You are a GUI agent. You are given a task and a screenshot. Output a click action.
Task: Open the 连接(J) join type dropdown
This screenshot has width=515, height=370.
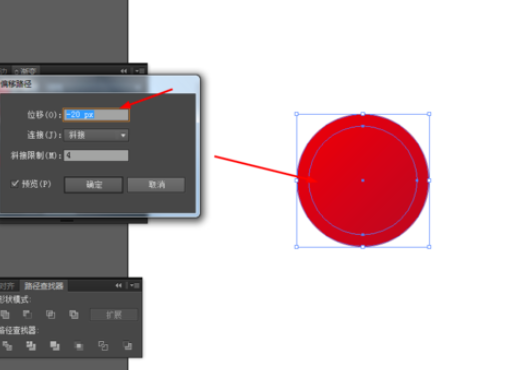96,135
